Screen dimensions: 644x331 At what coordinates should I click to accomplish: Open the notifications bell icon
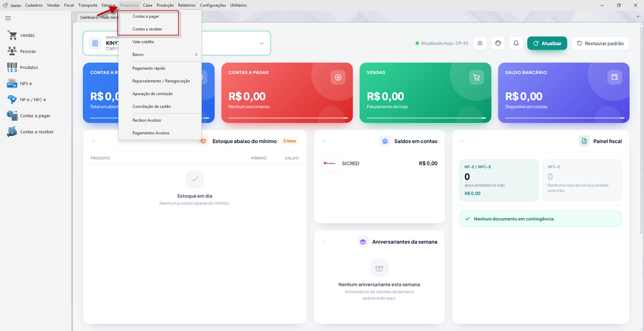coord(516,43)
